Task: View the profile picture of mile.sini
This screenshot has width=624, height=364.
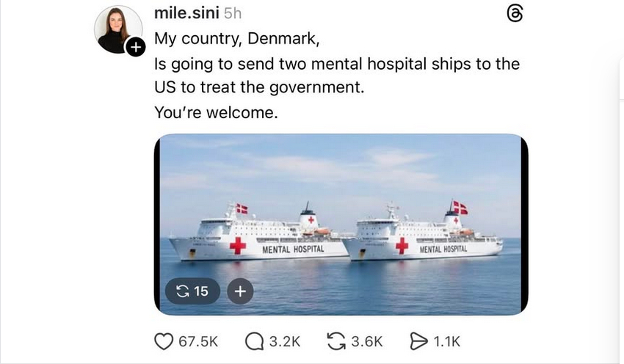Action: (117, 29)
